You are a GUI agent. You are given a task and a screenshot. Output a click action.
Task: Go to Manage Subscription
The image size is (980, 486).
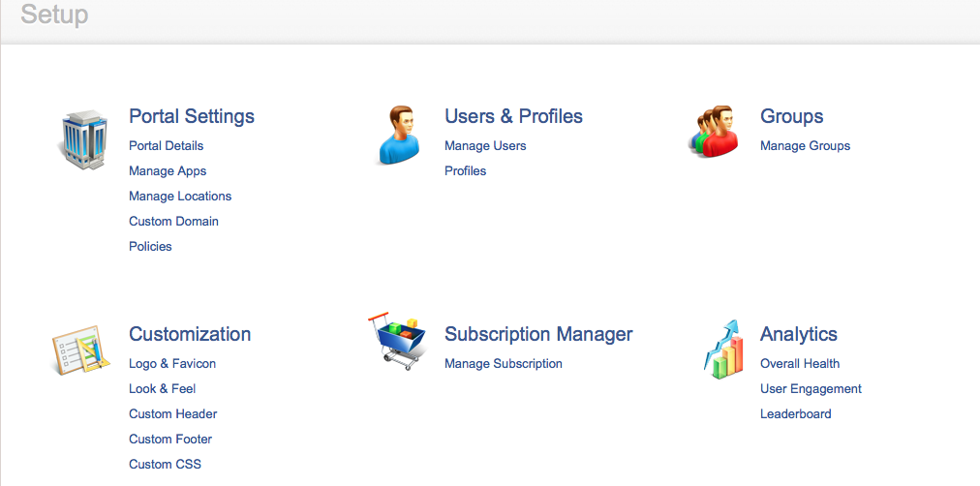pos(503,364)
